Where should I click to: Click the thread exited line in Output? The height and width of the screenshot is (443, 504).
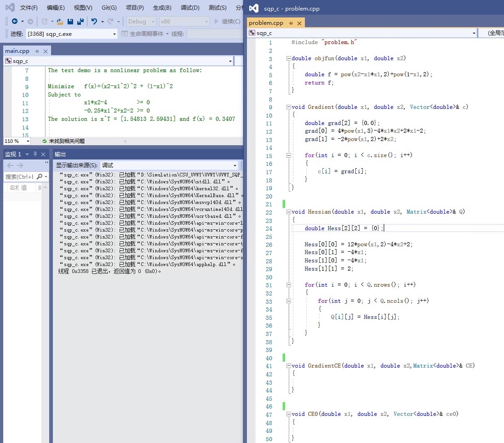pos(109,272)
